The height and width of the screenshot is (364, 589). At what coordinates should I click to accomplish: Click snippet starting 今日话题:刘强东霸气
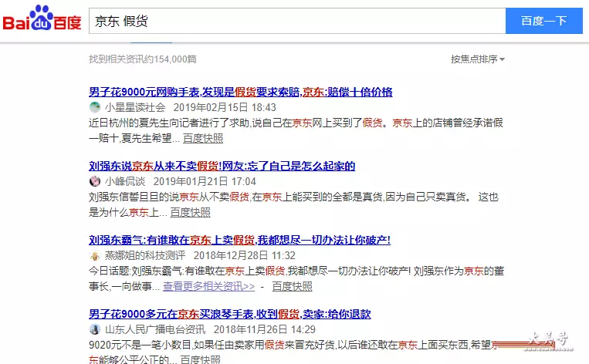click(x=296, y=278)
